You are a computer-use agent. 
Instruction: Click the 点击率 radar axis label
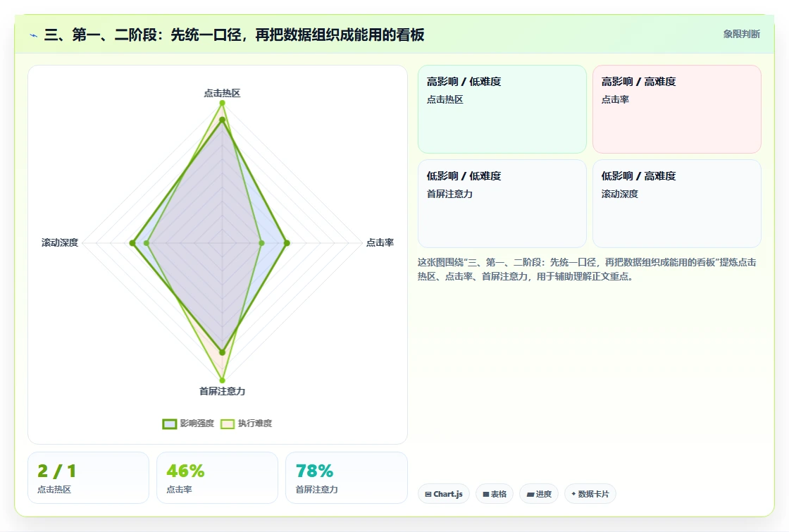(380, 242)
